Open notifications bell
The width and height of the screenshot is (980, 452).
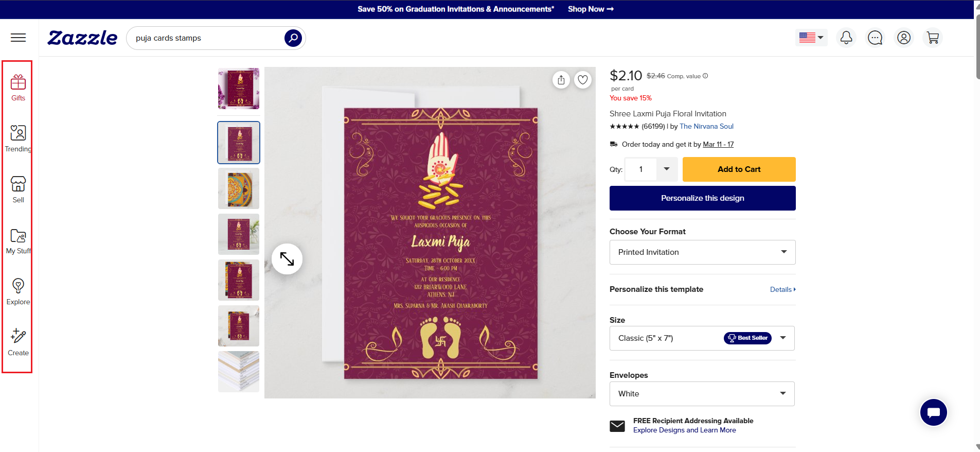click(x=846, y=38)
